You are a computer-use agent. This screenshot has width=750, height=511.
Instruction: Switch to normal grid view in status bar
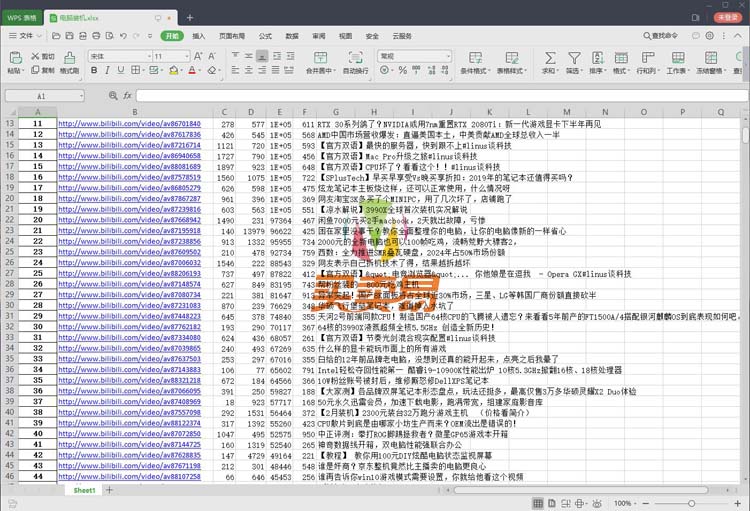pyautogui.click(x=538, y=503)
